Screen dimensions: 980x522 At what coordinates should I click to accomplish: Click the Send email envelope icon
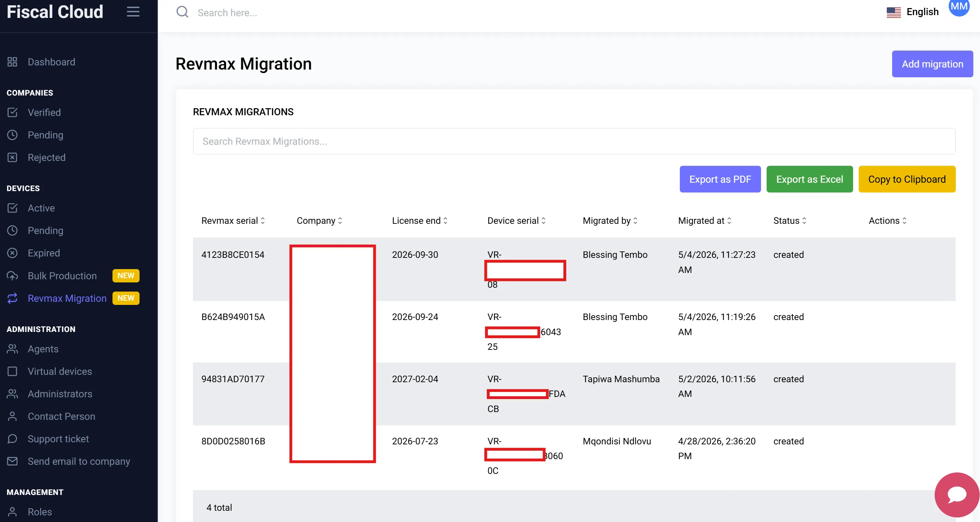coord(12,461)
